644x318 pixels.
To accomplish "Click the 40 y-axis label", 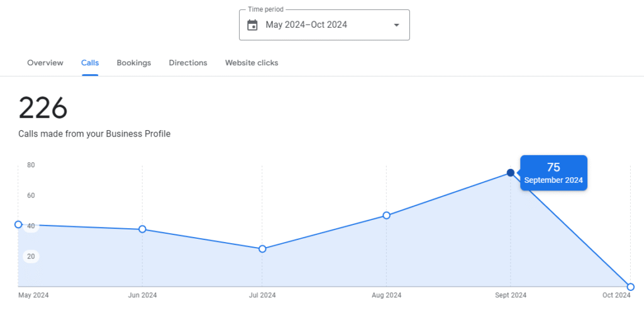I will pyautogui.click(x=31, y=226).
